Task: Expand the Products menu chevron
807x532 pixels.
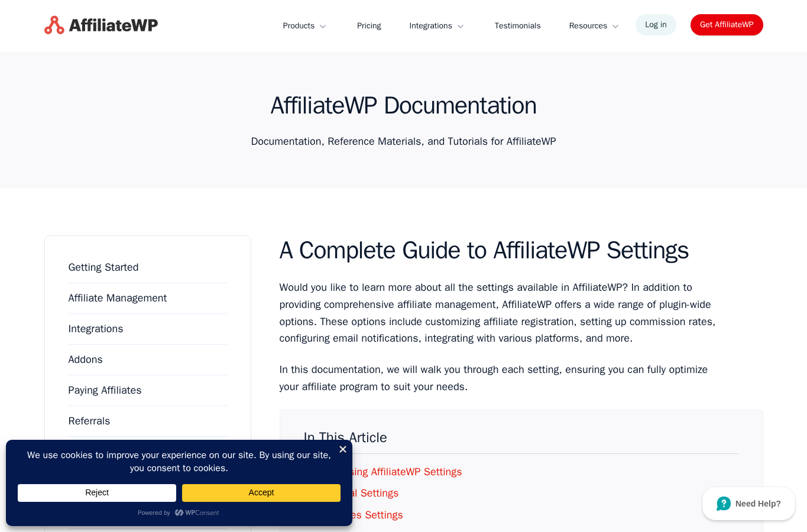Action: pos(323,27)
